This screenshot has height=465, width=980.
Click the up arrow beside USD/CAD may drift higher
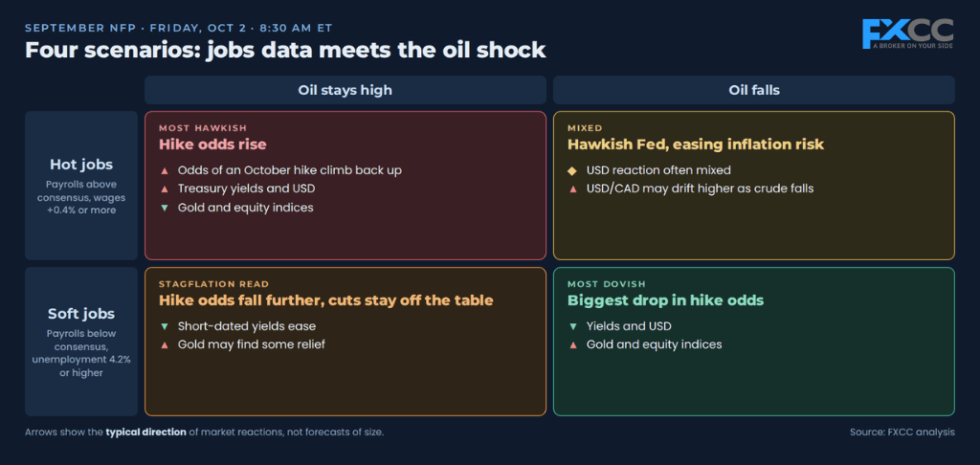coord(572,188)
